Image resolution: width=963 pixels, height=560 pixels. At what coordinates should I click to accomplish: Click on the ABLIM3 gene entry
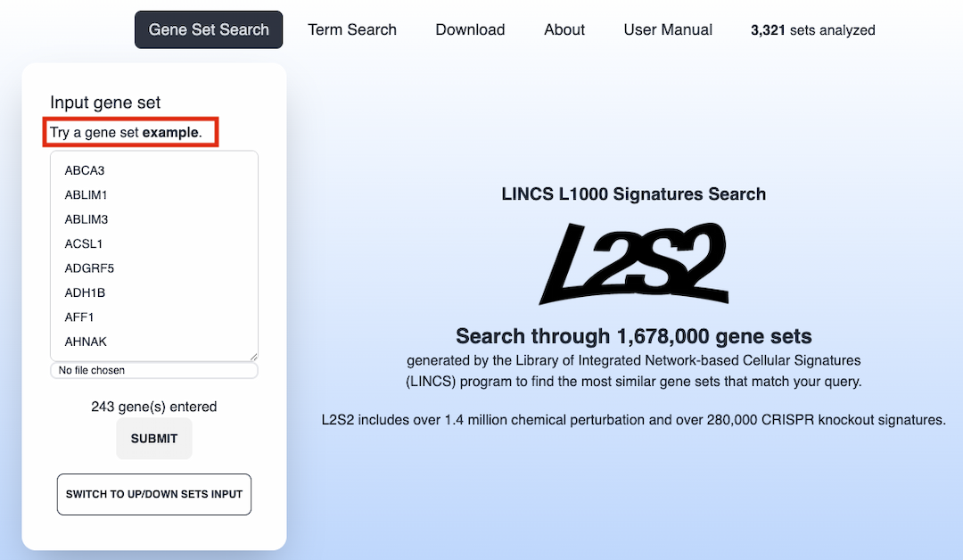click(x=86, y=219)
